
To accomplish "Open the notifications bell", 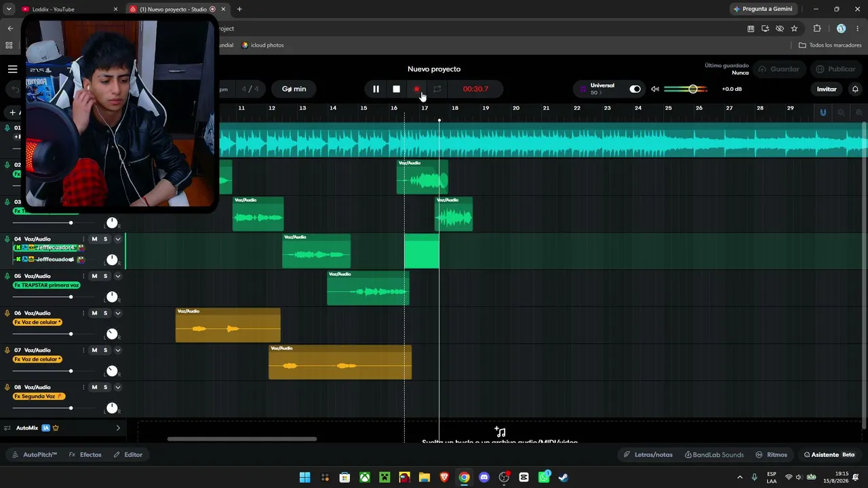I will 855,89.
